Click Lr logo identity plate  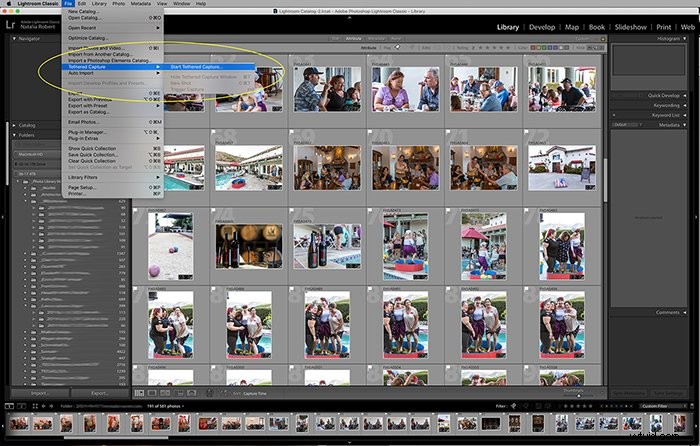[10, 25]
